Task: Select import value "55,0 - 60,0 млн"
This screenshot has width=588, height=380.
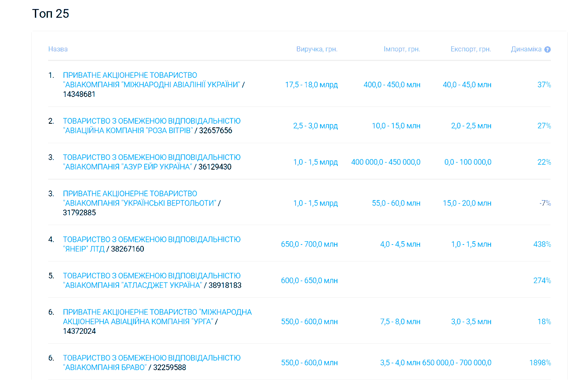Action: pos(396,203)
